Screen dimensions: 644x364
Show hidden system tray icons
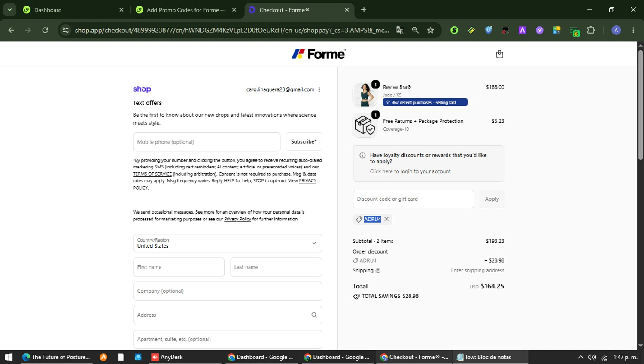coord(580,357)
